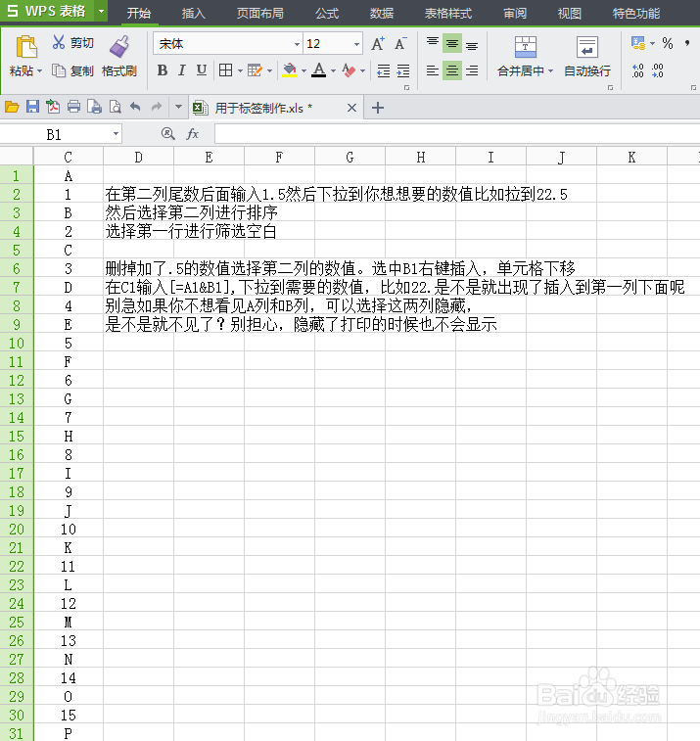Add a new document tab with plus

[378, 108]
